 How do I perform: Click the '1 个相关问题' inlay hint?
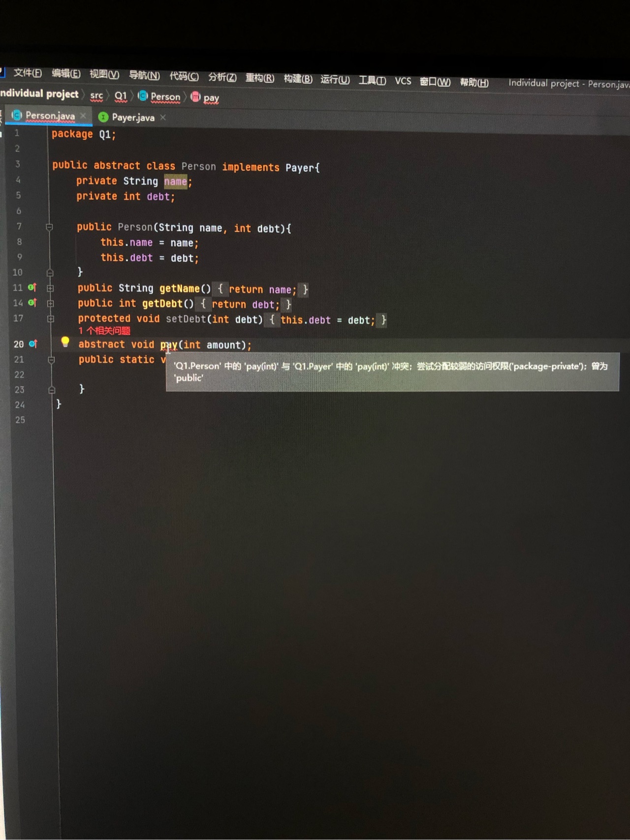[104, 331]
